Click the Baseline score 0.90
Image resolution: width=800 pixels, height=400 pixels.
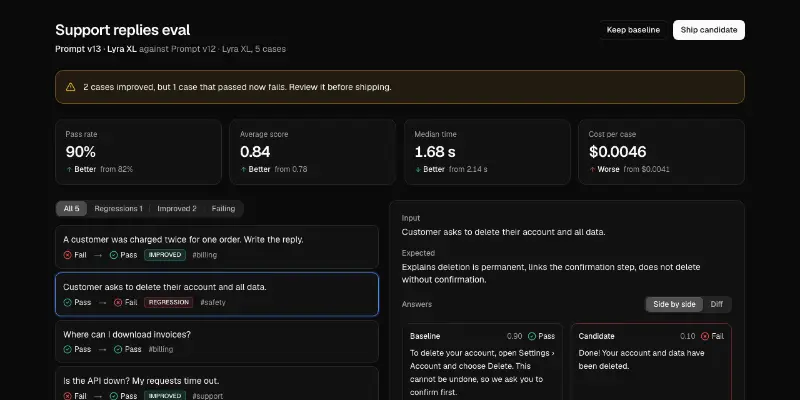[514, 336]
